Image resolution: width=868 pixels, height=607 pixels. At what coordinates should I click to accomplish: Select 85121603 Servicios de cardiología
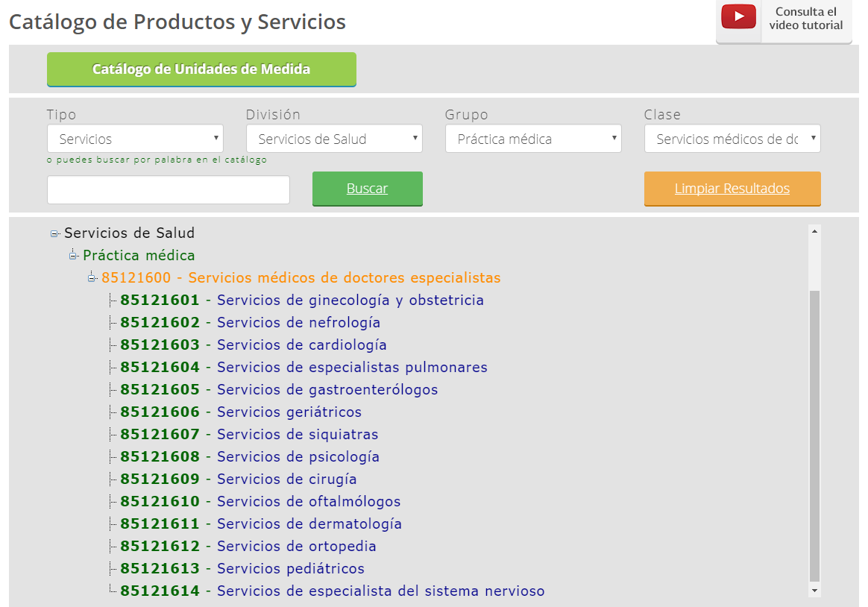(301, 345)
